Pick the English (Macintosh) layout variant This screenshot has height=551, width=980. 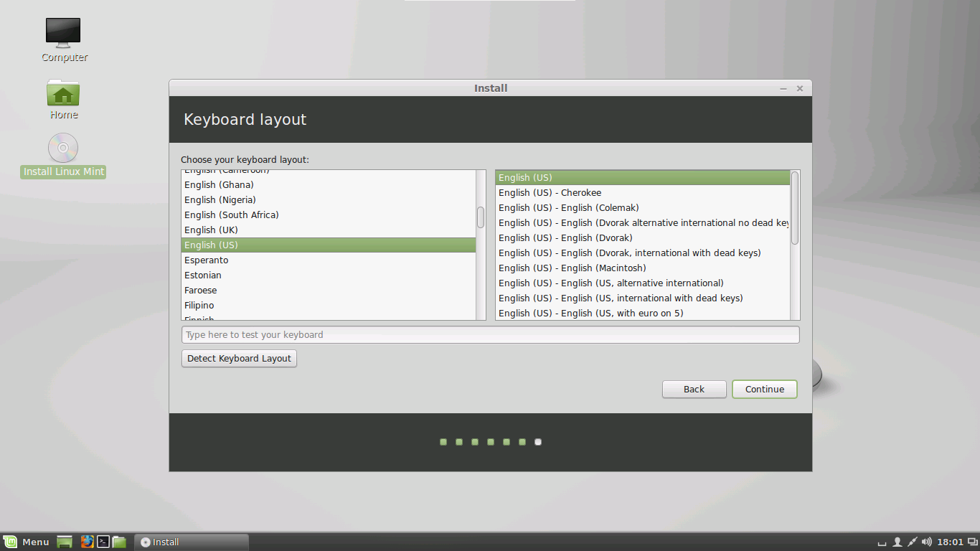click(x=572, y=268)
